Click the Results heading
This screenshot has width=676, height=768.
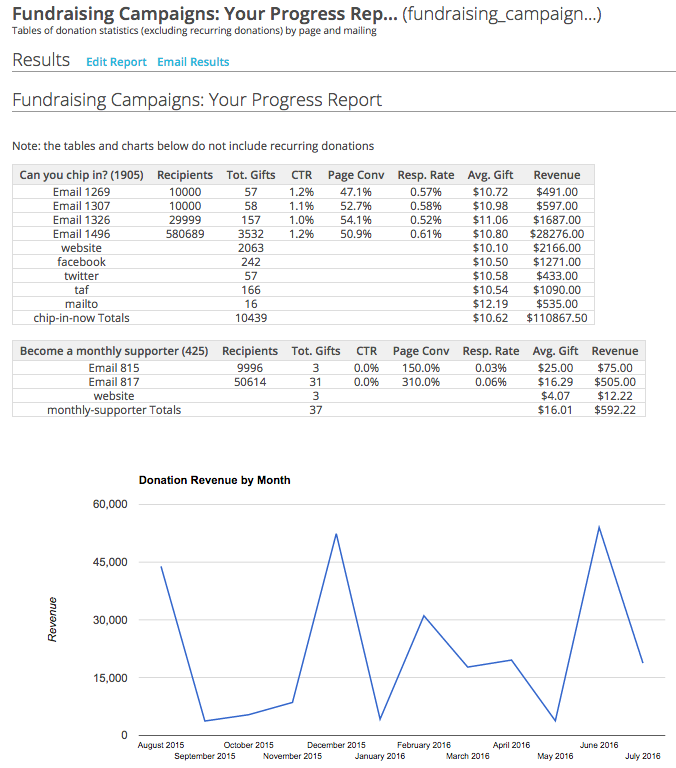click(41, 60)
